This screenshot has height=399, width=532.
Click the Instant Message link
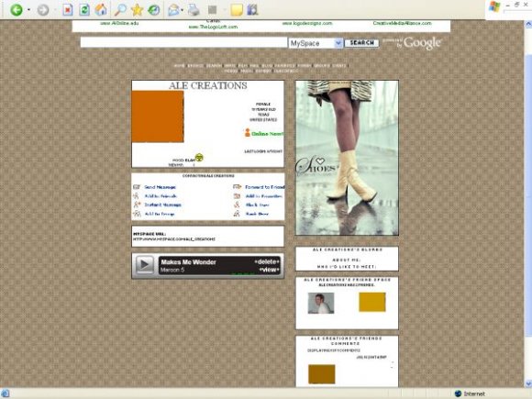(x=163, y=205)
